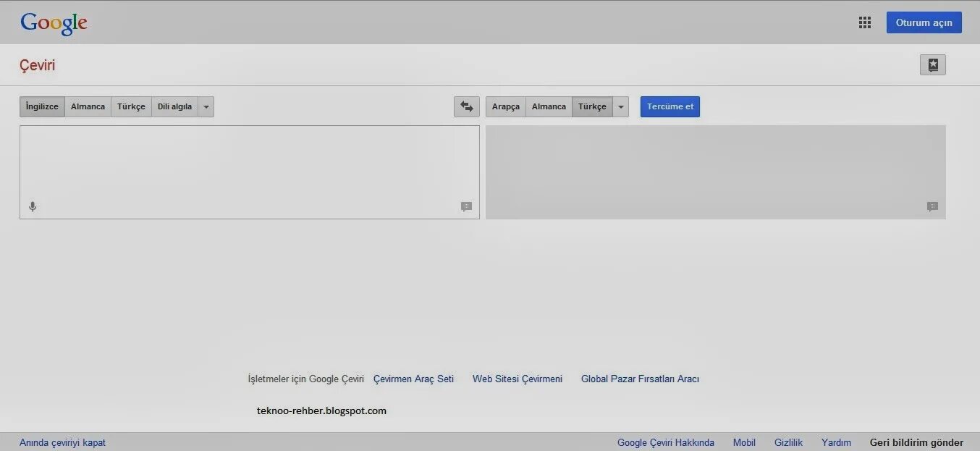Select Türkçe as source language

point(132,106)
